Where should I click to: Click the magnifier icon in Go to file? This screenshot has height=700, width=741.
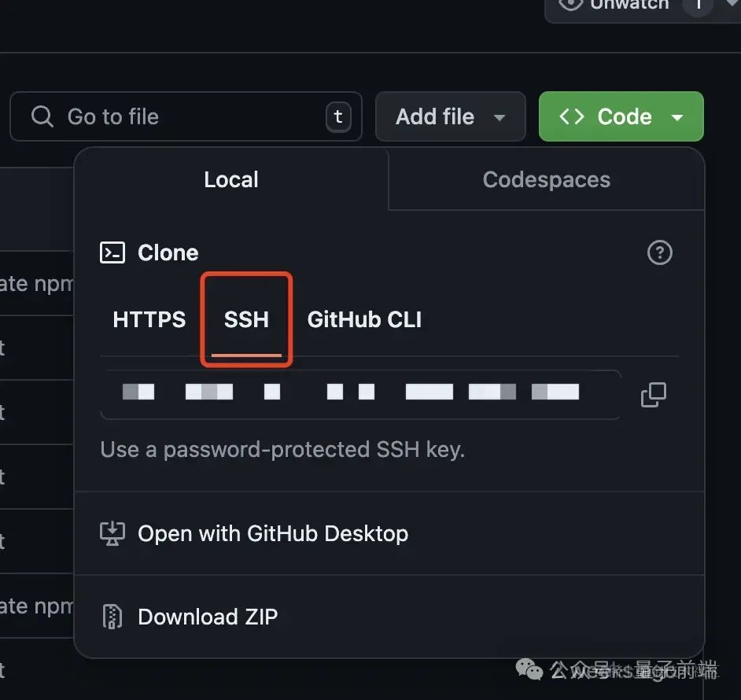[42, 116]
